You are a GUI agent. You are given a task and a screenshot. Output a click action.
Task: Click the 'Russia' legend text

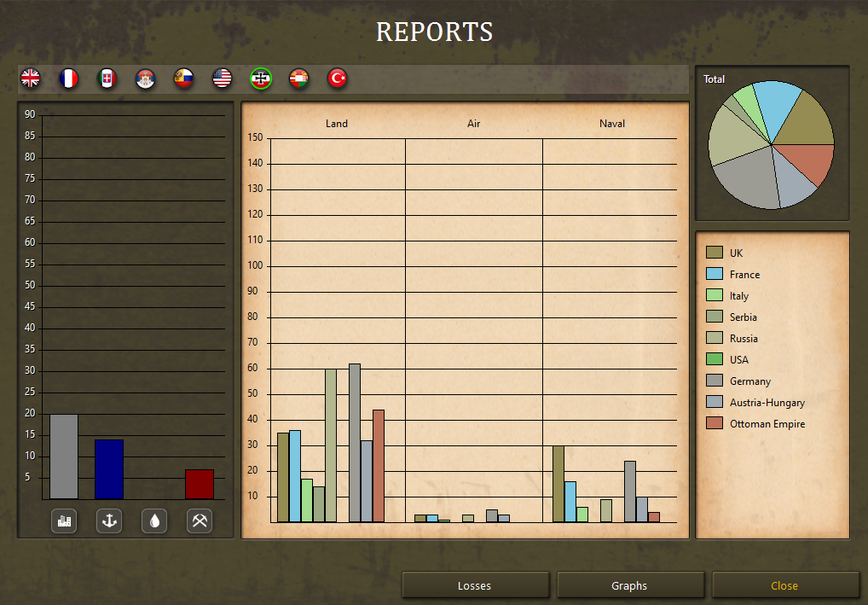744,339
